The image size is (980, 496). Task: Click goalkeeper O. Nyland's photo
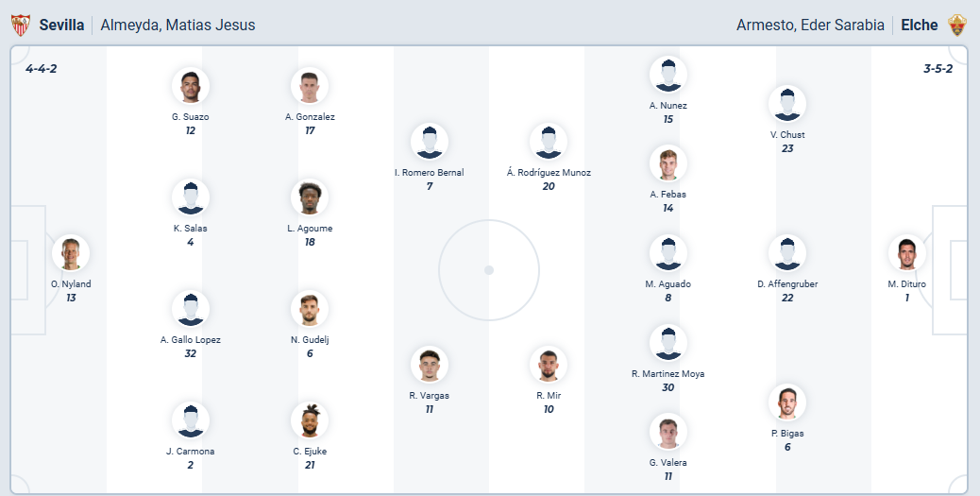71,253
